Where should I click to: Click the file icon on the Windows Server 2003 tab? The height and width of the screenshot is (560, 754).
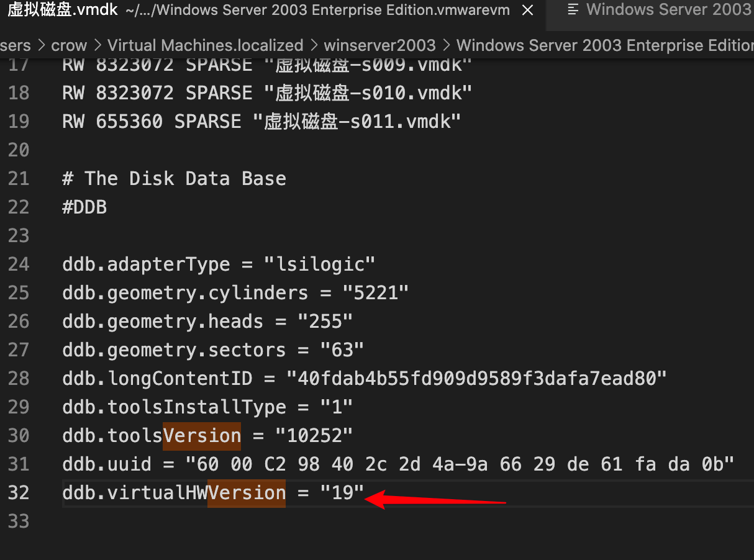pos(573,10)
